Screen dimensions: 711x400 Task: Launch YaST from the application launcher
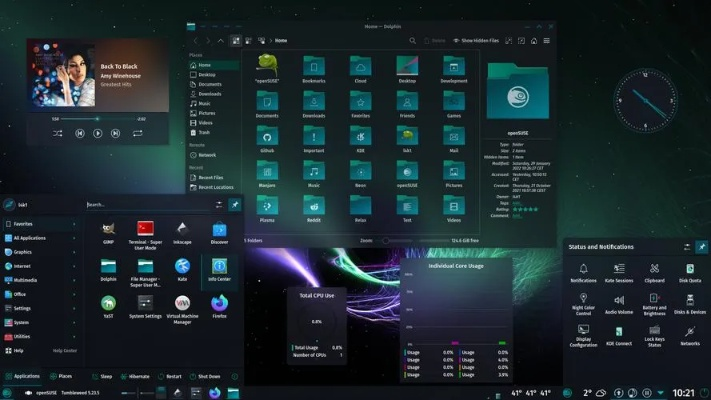pos(108,303)
